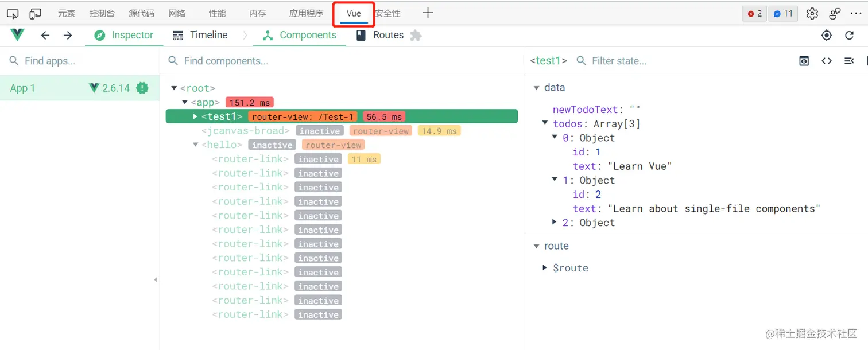Click the id: 2 value

coord(598,195)
